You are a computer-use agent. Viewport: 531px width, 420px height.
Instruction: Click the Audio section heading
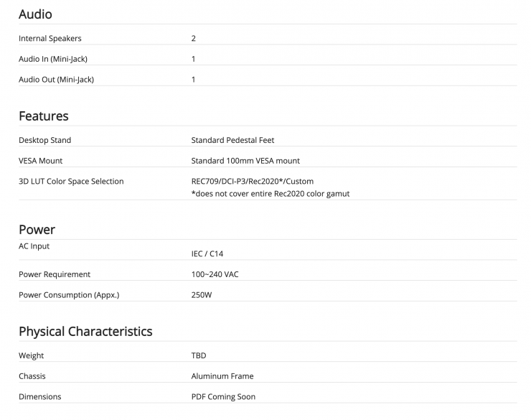coord(35,14)
